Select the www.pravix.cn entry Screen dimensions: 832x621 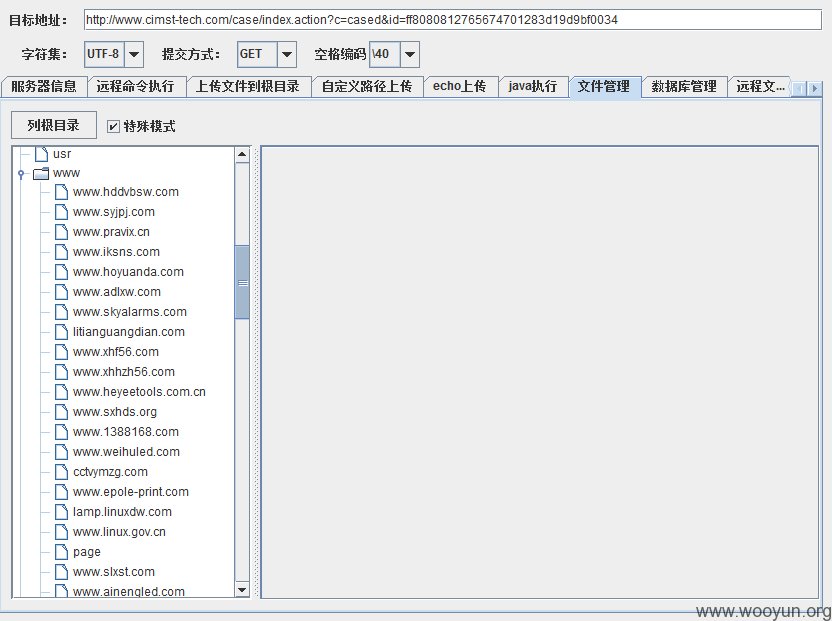click(111, 232)
